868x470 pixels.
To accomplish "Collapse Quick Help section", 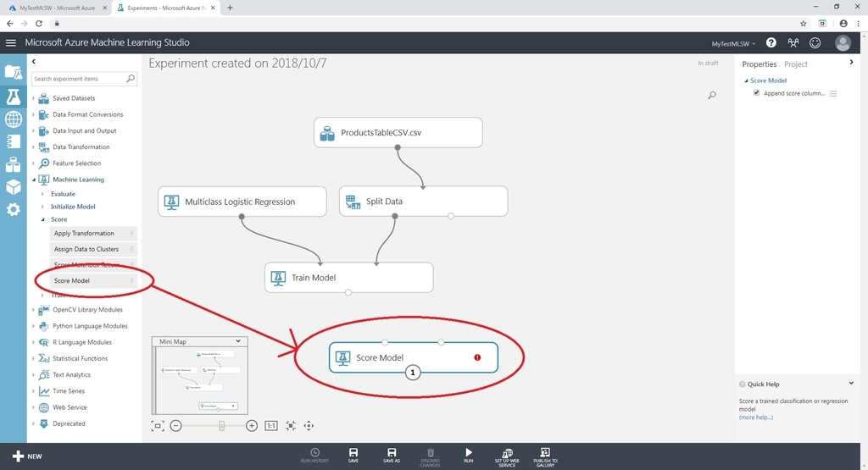I will coord(851,383).
